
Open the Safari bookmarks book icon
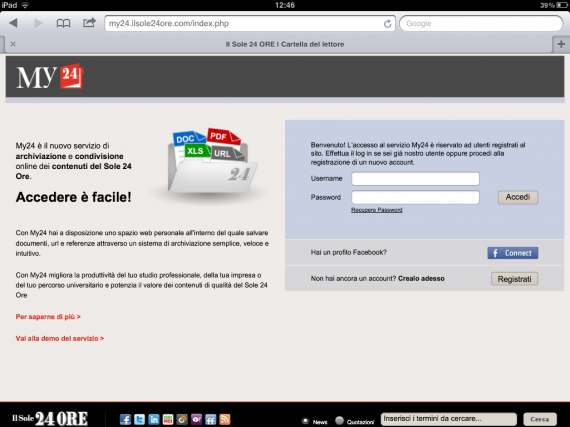[63, 24]
